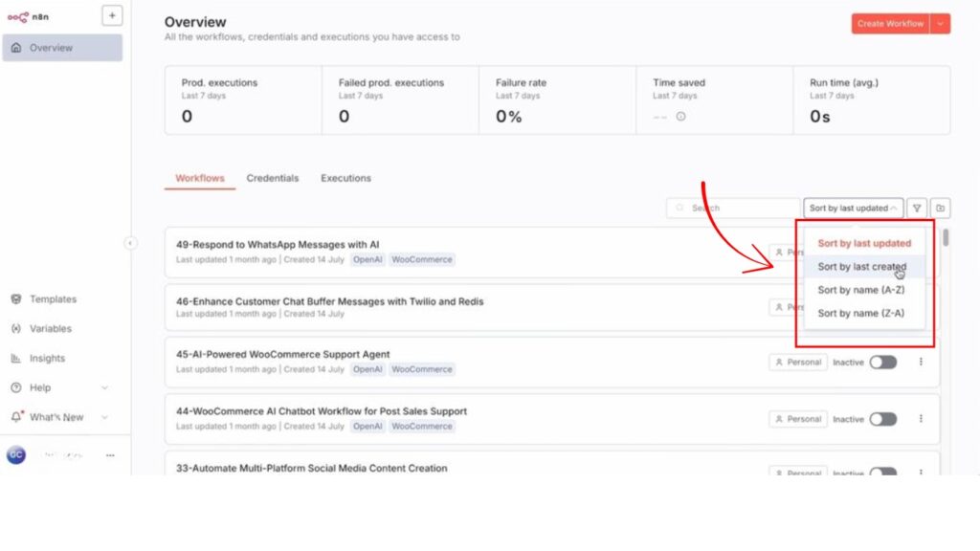Click the plus button beside n8n logo
Viewport: 980px width, 551px height.
click(x=111, y=16)
